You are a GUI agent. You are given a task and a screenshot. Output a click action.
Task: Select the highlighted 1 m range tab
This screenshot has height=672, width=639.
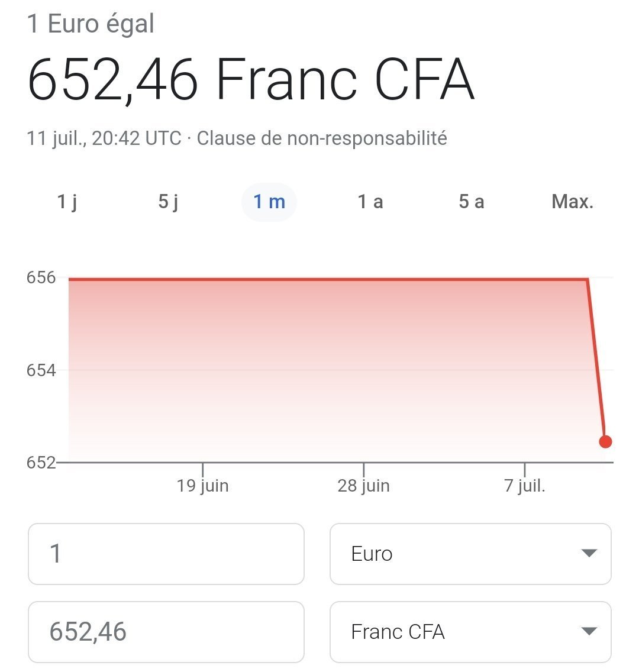pyautogui.click(x=269, y=202)
